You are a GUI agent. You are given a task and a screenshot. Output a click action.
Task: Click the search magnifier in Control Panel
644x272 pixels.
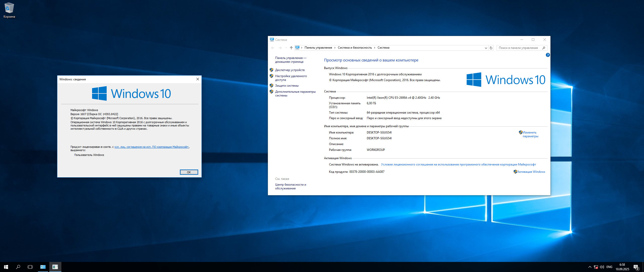coord(544,48)
